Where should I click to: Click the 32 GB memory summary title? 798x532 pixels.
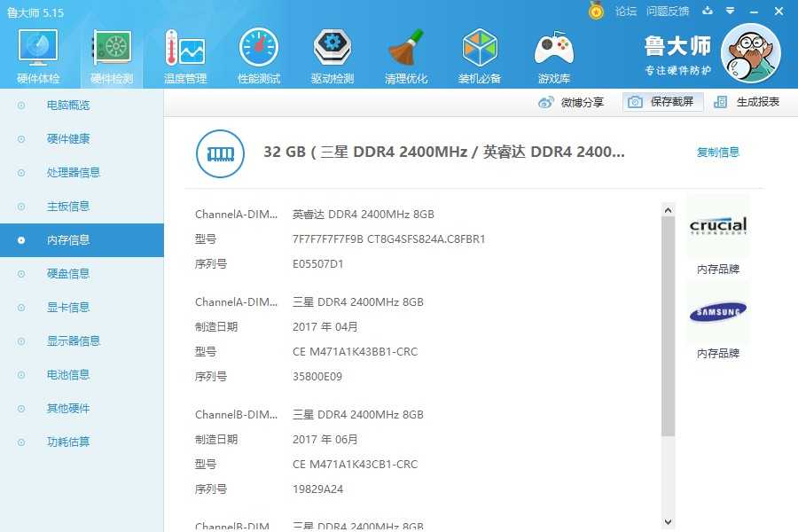tap(444, 153)
